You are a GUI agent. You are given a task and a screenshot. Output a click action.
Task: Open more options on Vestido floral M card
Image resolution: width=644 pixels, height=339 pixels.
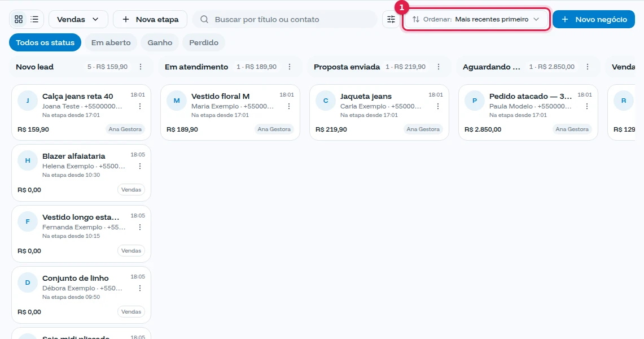click(x=289, y=106)
